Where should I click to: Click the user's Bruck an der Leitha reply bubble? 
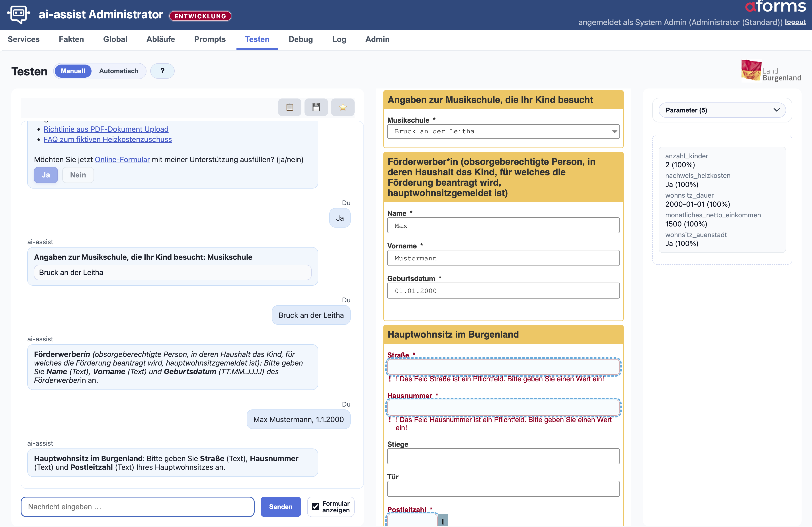coord(311,315)
